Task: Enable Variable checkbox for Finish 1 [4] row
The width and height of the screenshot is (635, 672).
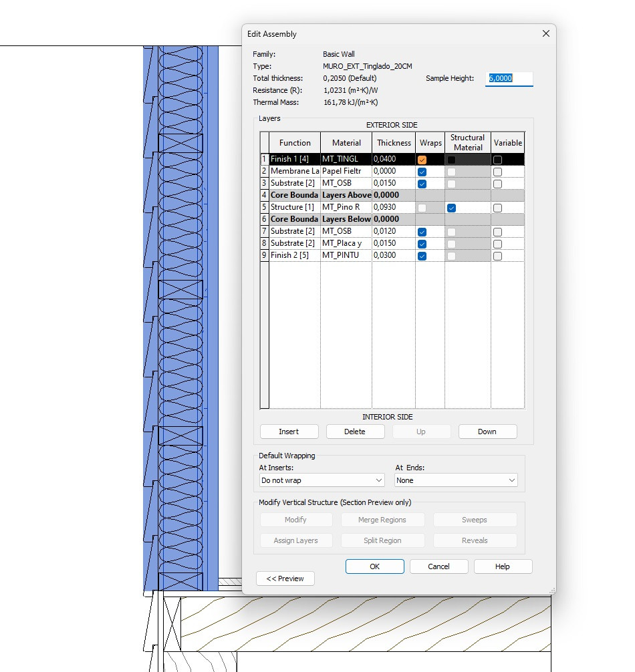Action: pos(497,160)
